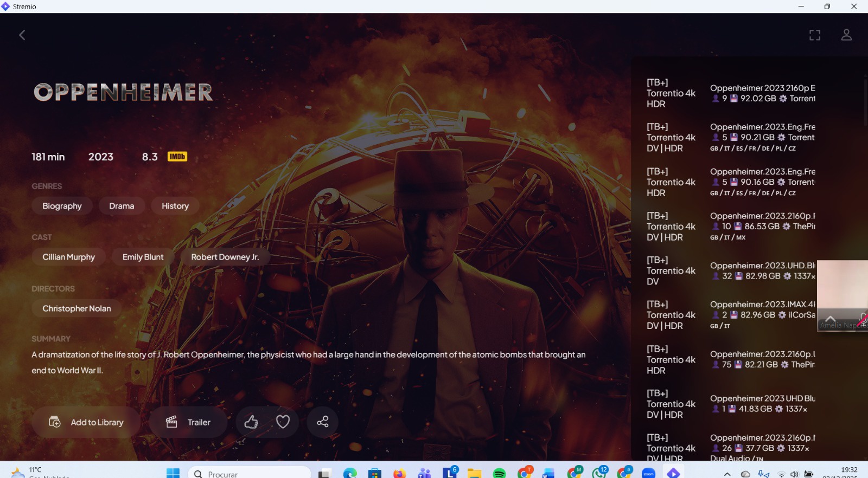This screenshot has width=868, height=478.
Task: Open the user profile icon
Action: pyautogui.click(x=846, y=35)
